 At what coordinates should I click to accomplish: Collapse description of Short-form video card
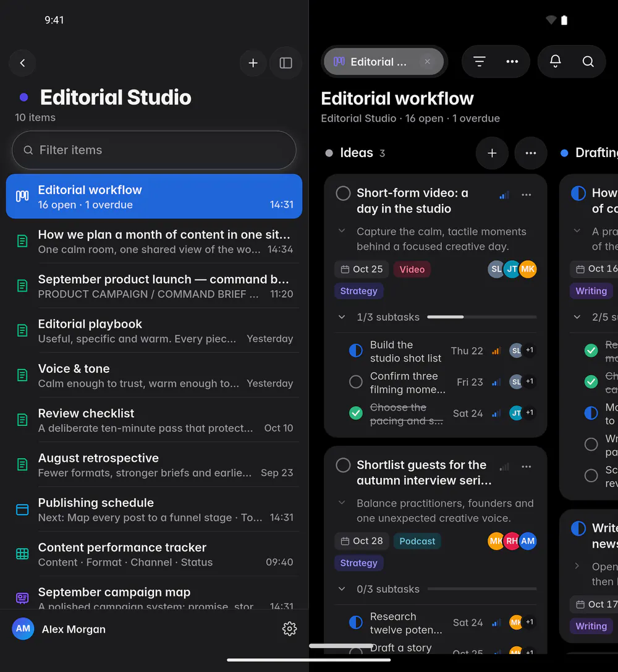(x=342, y=231)
